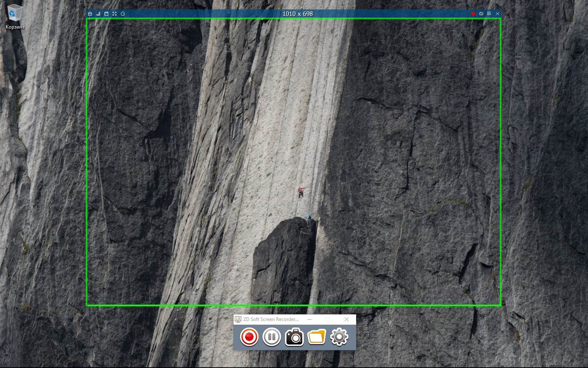The width and height of the screenshot is (588, 368).
Task: Take a screenshot with the large camera icon
Action: click(294, 337)
